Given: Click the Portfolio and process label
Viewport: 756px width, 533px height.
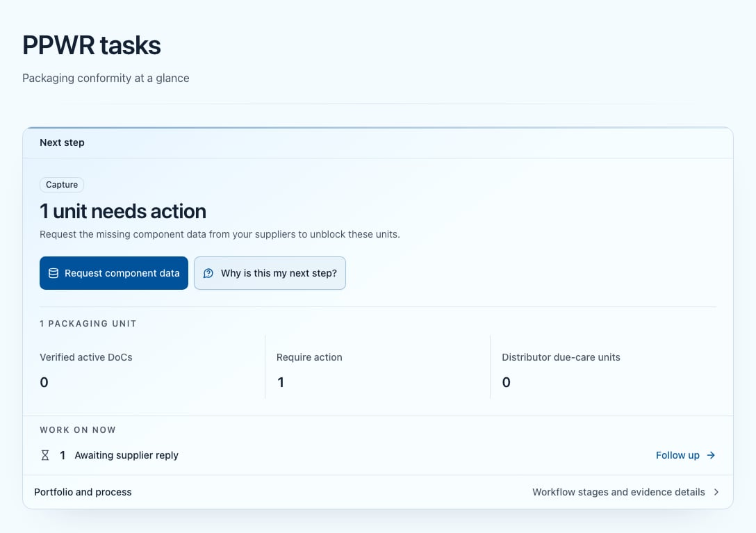Looking at the screenshot, I should click(83, 492).
